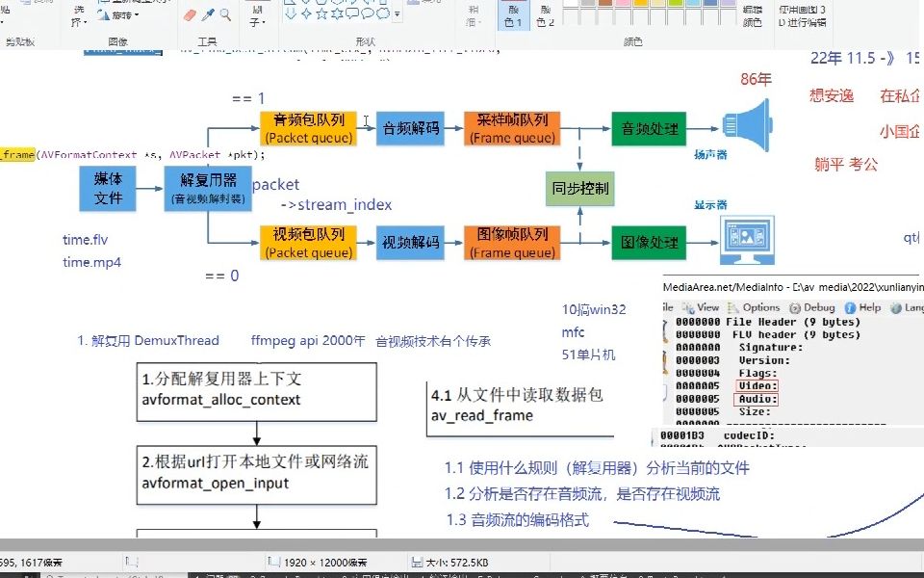Pick the five-point star shape
The width and height of the screenshot is (924, 578).
(x=321, y=13)
